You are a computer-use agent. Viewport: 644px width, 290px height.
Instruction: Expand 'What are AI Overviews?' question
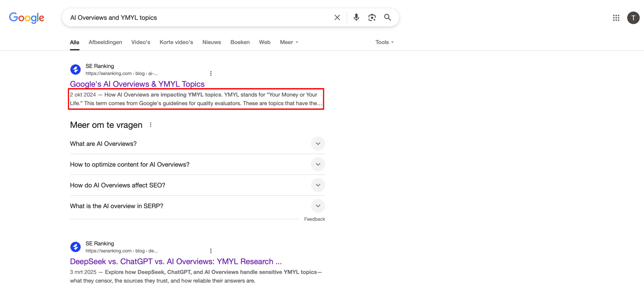pos(197,143)
